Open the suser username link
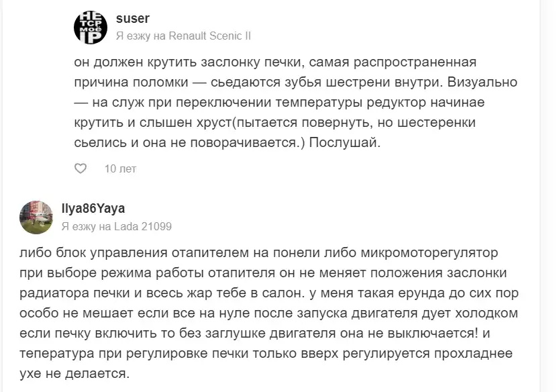Screen dimensions: 557x392 click(x=133, y=19)
